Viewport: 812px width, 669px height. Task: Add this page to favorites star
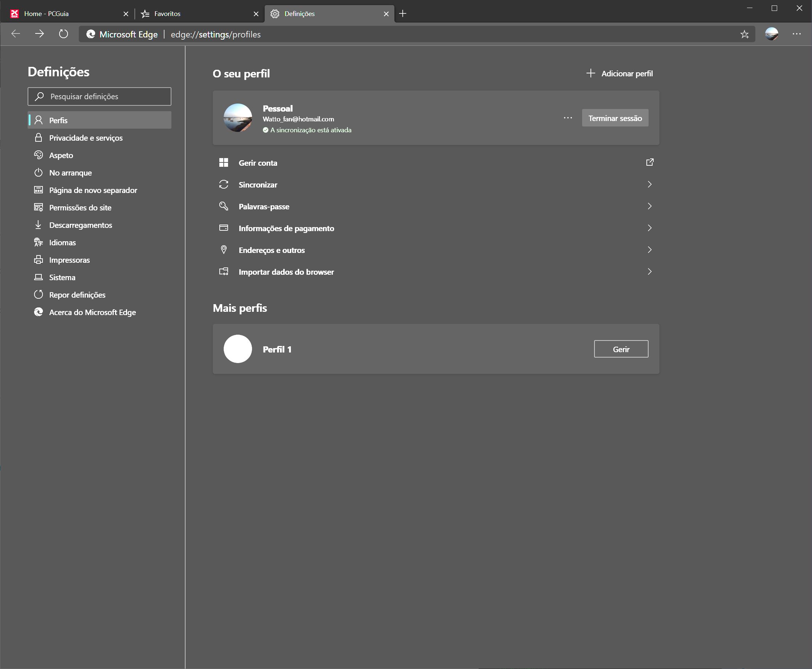pos(744,34)
